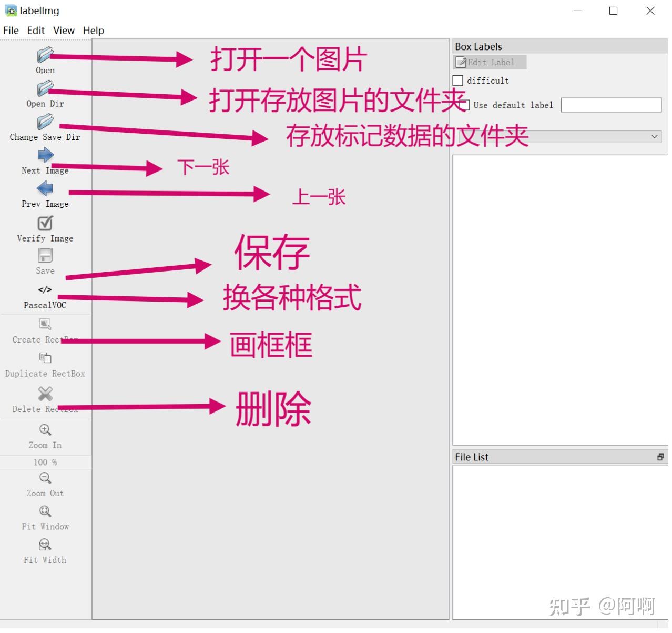Click the Fit Window icon
Viewport: 672px width, 633px height.
tap(45, 512)
